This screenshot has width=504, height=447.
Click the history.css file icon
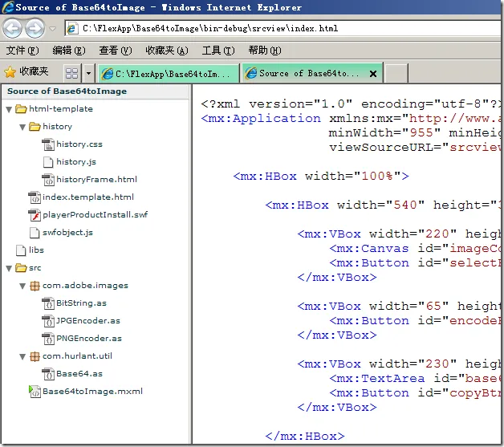pos(48,144)
